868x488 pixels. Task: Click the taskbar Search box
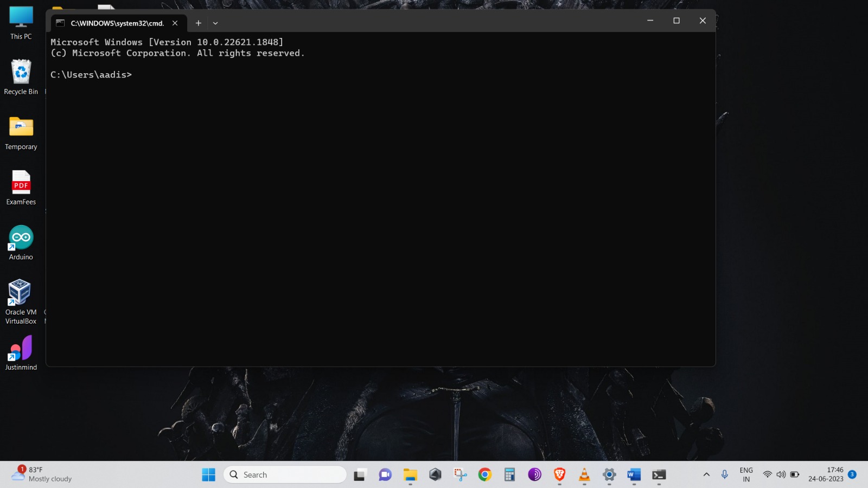tap(285, 475)
